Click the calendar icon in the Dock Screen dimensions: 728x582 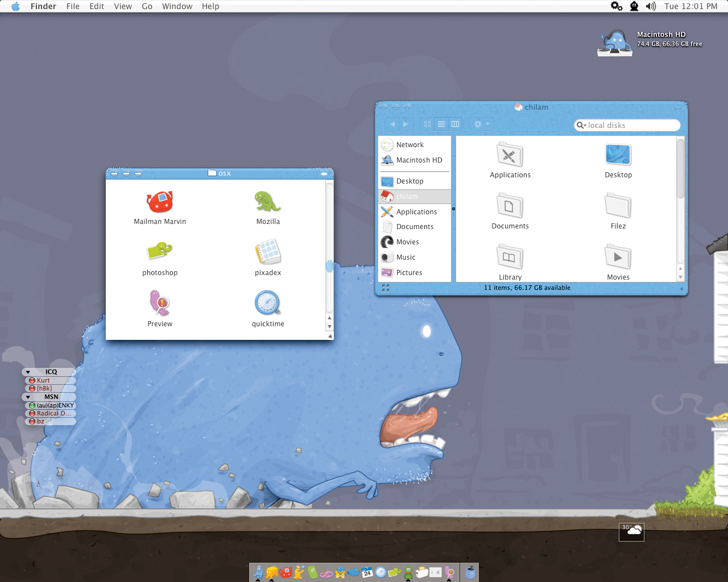(367, 572)
